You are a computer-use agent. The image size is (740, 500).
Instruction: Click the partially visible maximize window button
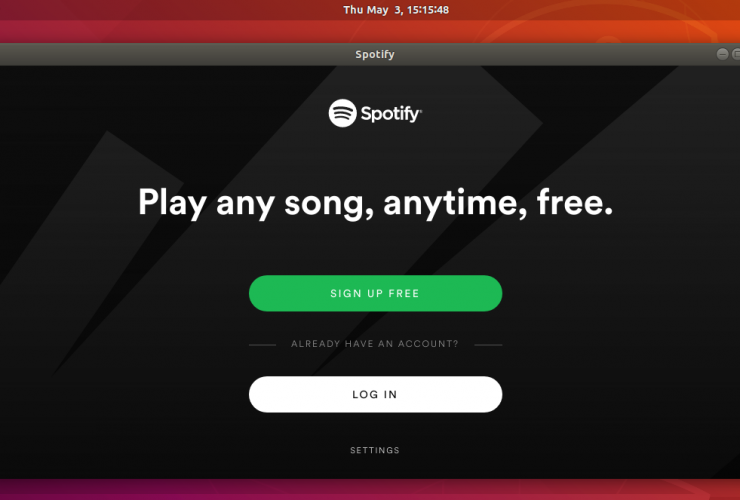click(736, 54)
